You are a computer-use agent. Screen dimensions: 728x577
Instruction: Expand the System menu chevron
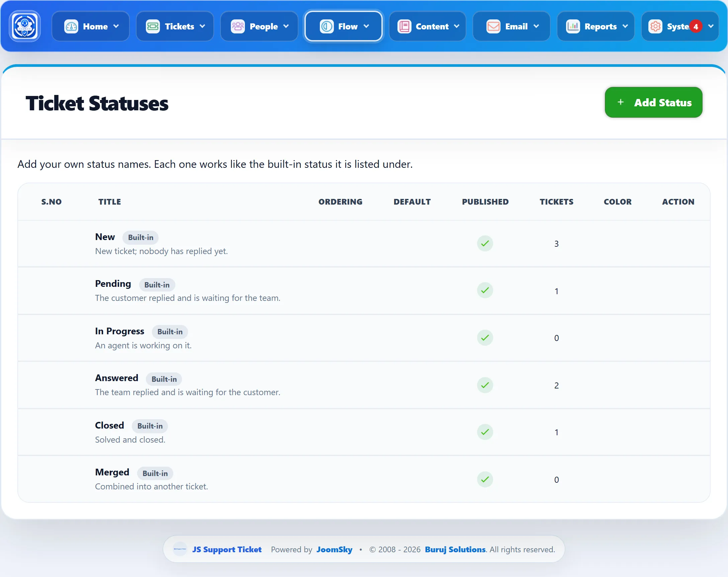pos(711,26)
